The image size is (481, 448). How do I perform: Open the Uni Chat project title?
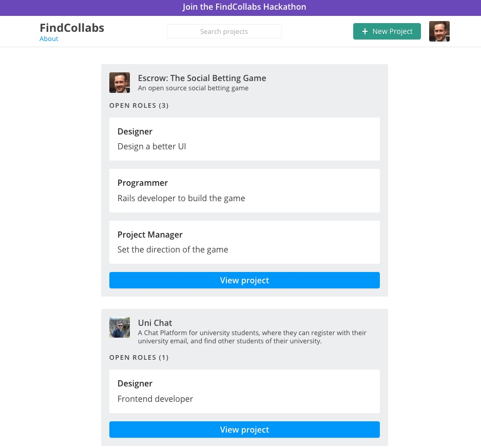pyautogui.click(x=155, y=323)
